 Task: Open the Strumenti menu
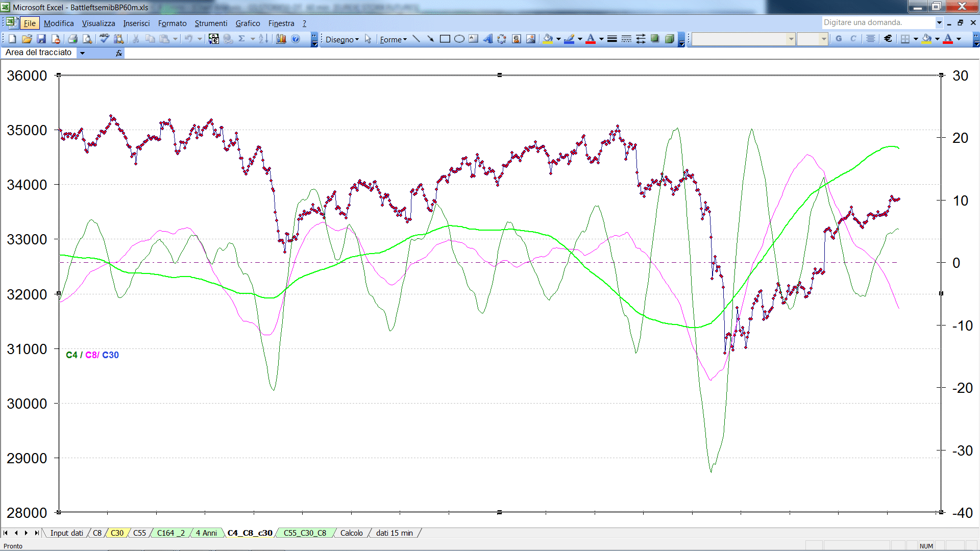[211, 23]
